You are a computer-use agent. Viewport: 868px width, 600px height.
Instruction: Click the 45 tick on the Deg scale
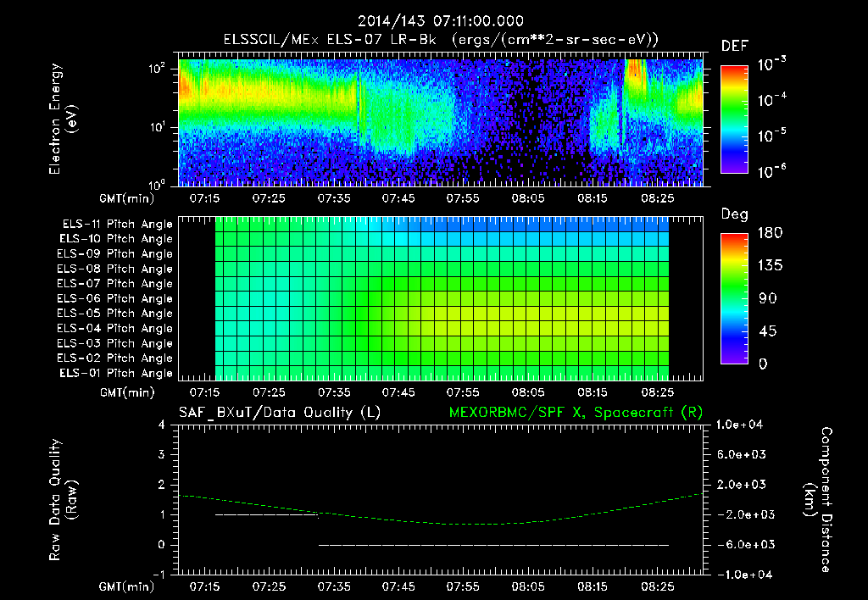click(x=768, y=331)
